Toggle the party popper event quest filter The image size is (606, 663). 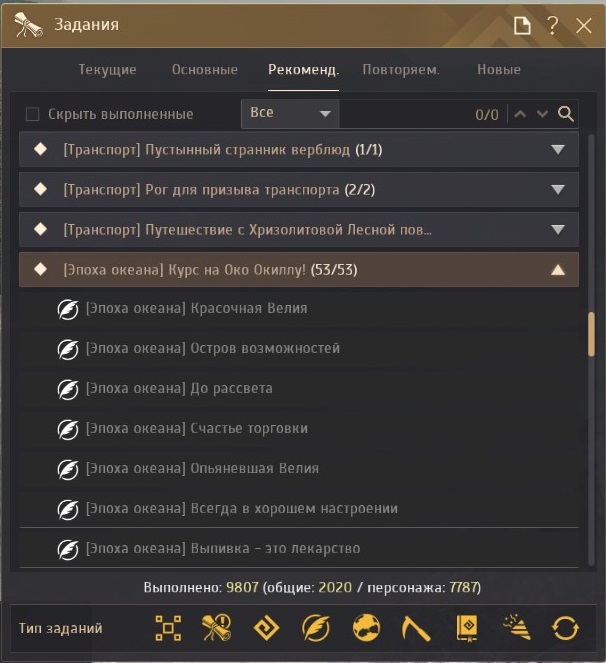517,627
